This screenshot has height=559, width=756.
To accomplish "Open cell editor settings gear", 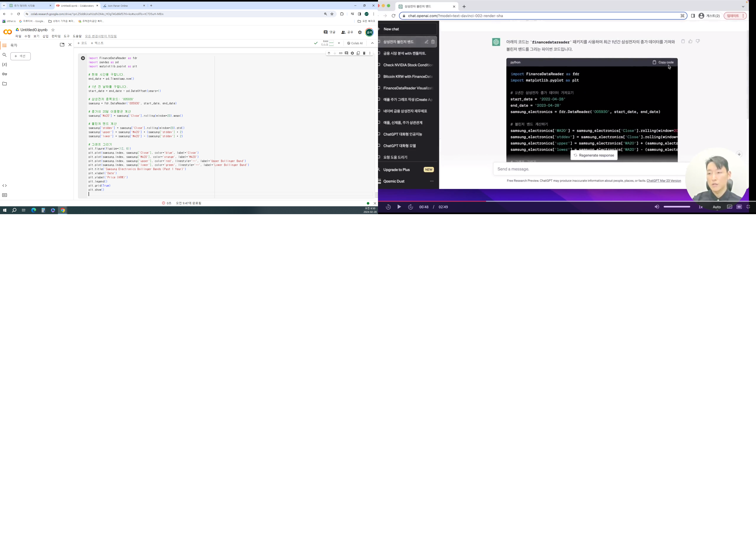I will [x=352, y=53].
